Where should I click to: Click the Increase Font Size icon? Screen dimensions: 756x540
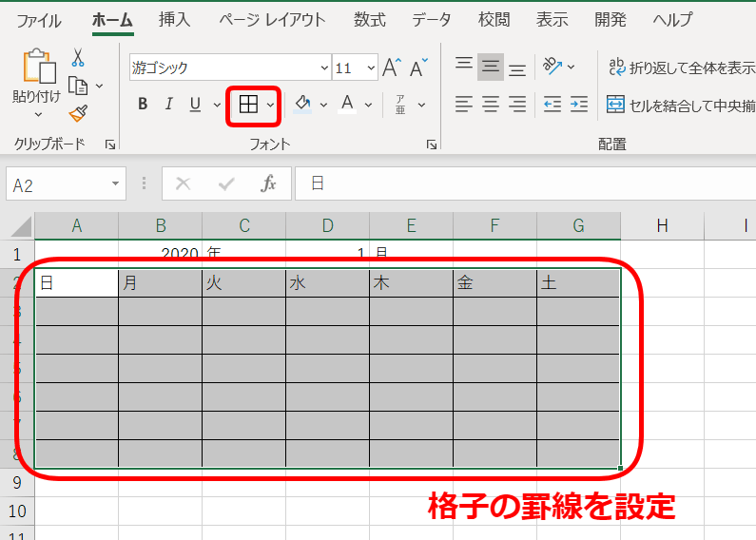coord(391,67)
